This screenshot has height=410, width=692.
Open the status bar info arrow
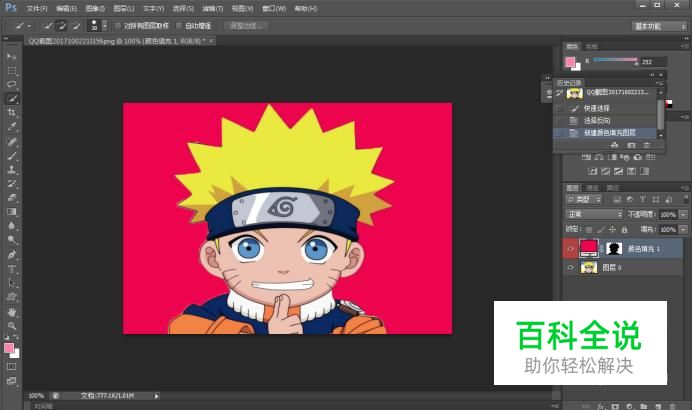click(x=156, y=396)
